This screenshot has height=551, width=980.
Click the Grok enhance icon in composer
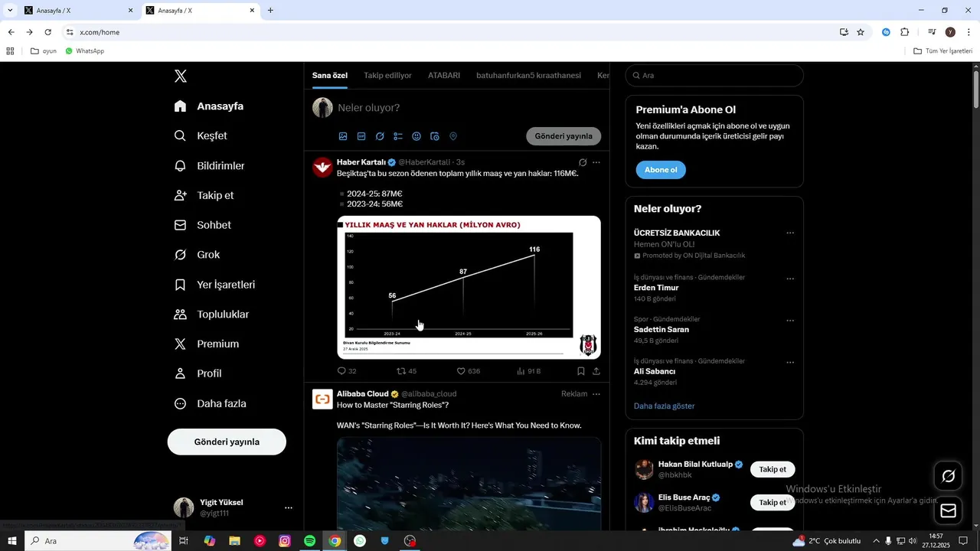click(380, 136)
